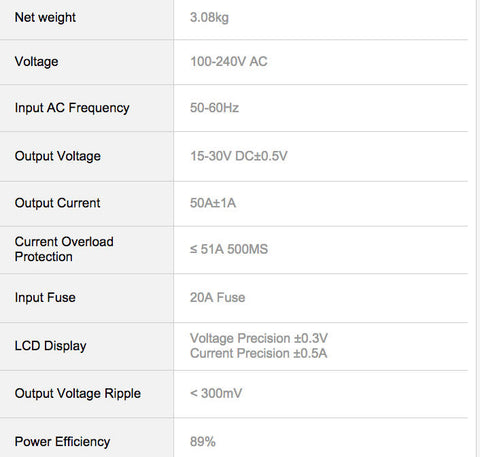Select the 50A±1A value

tap(213, 203)
